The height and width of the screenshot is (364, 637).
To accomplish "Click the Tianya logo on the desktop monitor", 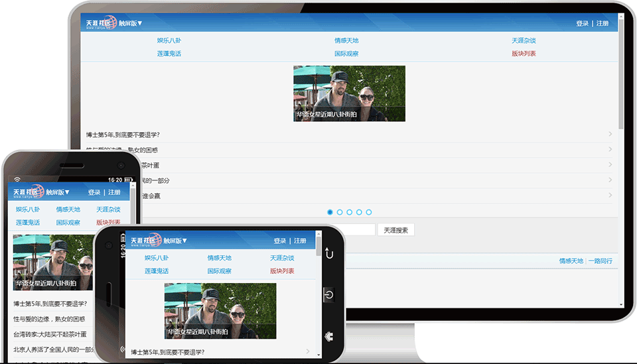I will [x=101, y=23].
